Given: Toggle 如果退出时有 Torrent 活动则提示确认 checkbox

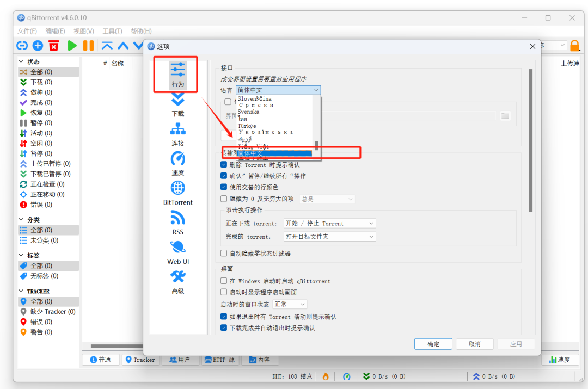Looking at the screenshot, I should pyautogui.click(x=224, y=316).
